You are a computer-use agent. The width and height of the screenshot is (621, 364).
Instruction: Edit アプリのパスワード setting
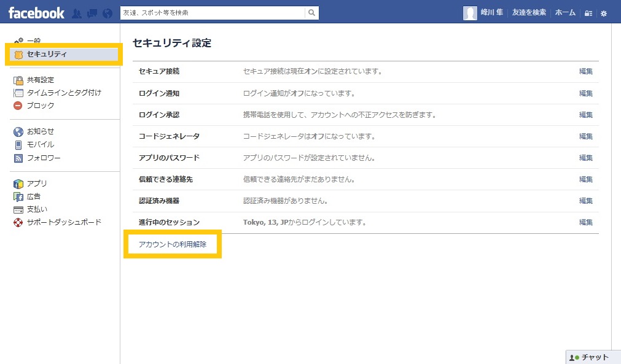coord(586,158)
